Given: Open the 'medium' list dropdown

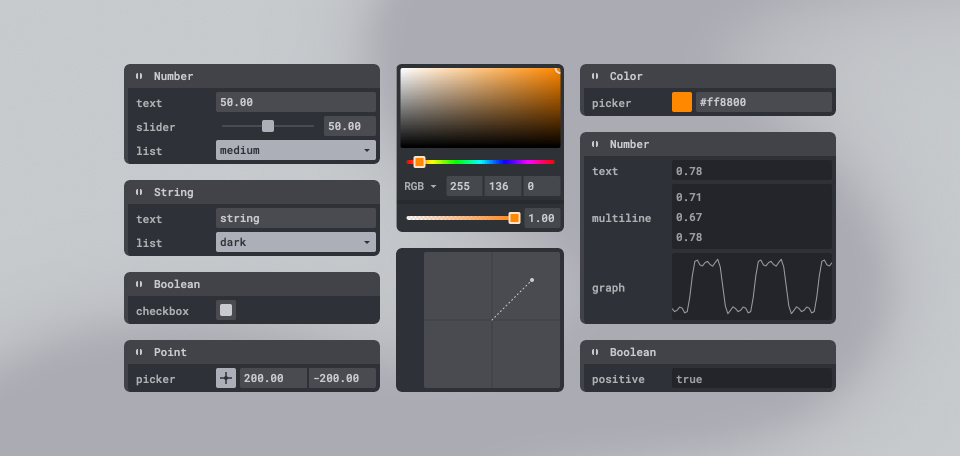Looking at the screenshot, I should point(296,150).
